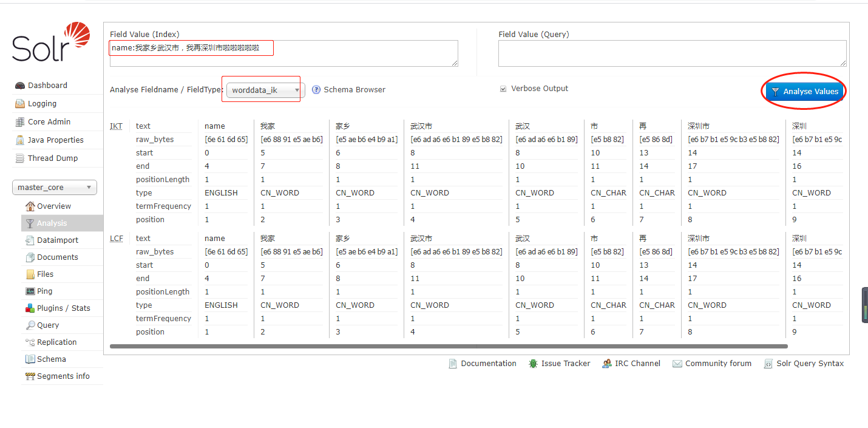Image resolution: width=868 pixels, height=428 pixels.
Task: Go to the Query menu item
Action: coord(48,325)
